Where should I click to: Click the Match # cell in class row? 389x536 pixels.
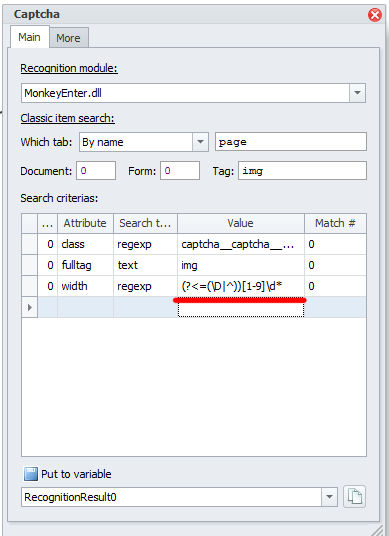click(335, 244)
